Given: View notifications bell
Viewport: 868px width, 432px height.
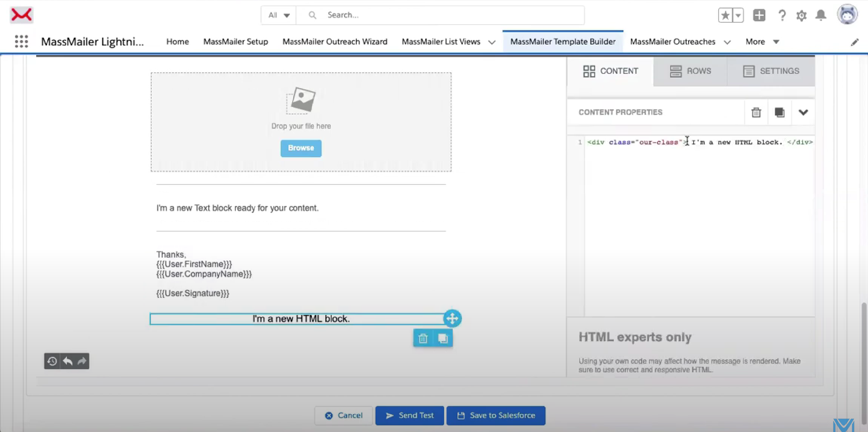Looking at the screenshot, I should [821, 15].
